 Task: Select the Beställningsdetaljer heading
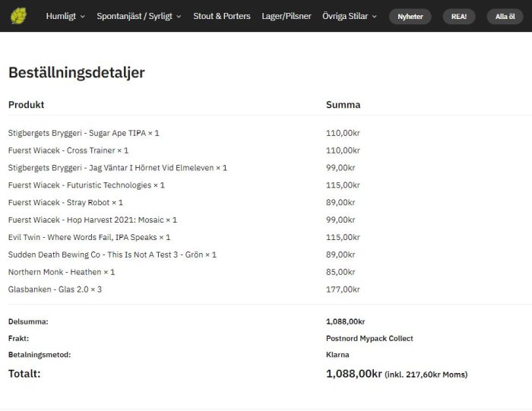(x=77, y=73)
